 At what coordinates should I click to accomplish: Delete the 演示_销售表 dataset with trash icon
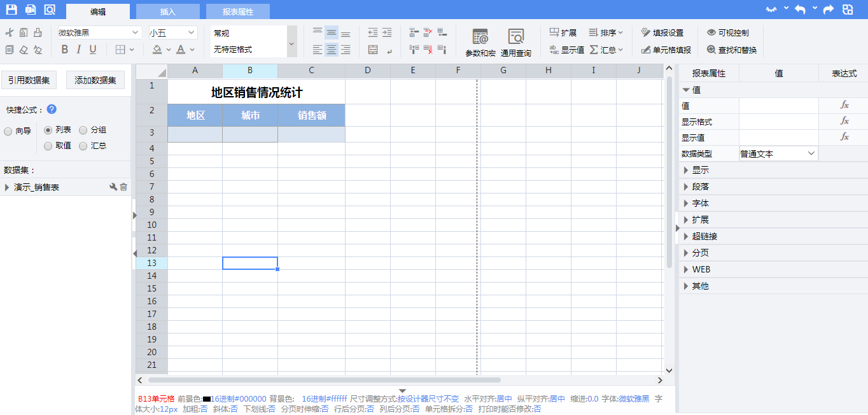click(x=124, y=187)
